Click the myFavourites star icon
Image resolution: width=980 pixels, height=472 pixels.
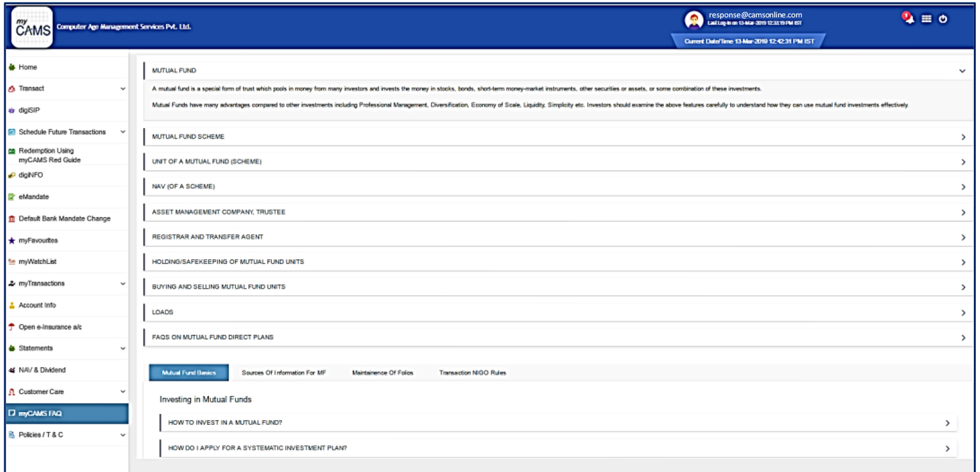coord(12,241)
